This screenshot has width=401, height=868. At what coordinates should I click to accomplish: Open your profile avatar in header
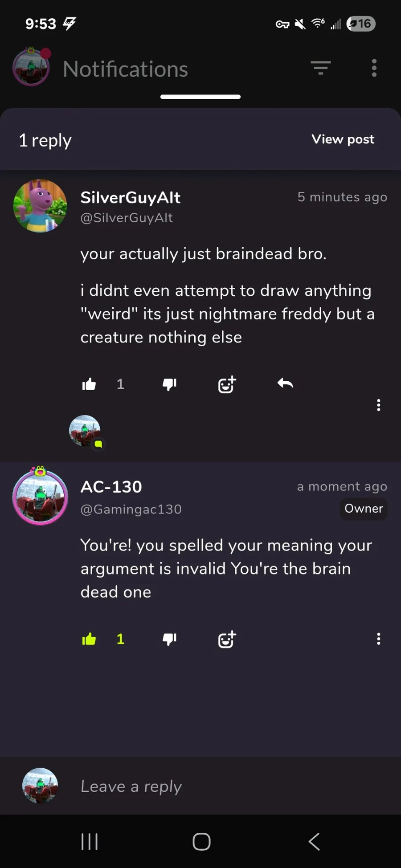(31, 67)
